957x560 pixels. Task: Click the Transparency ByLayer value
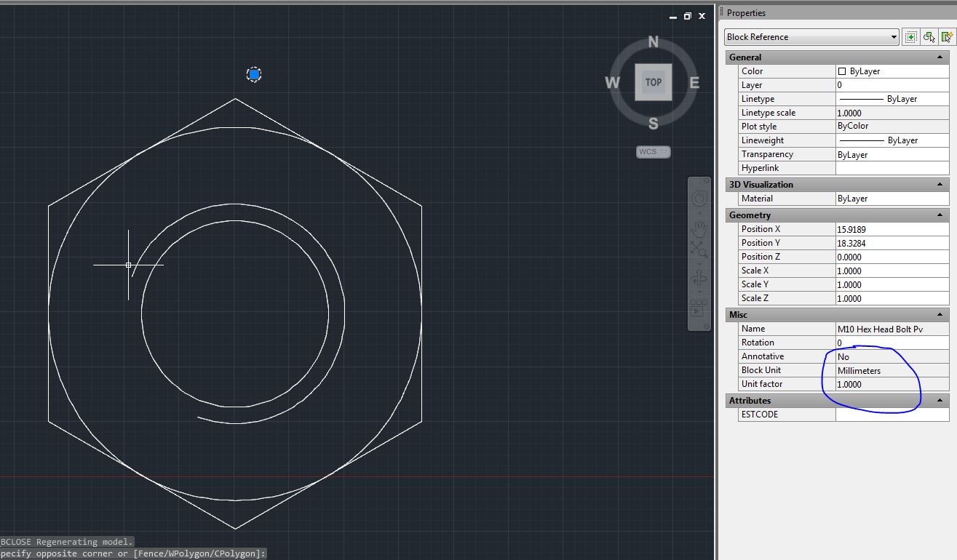pos(892,154)
